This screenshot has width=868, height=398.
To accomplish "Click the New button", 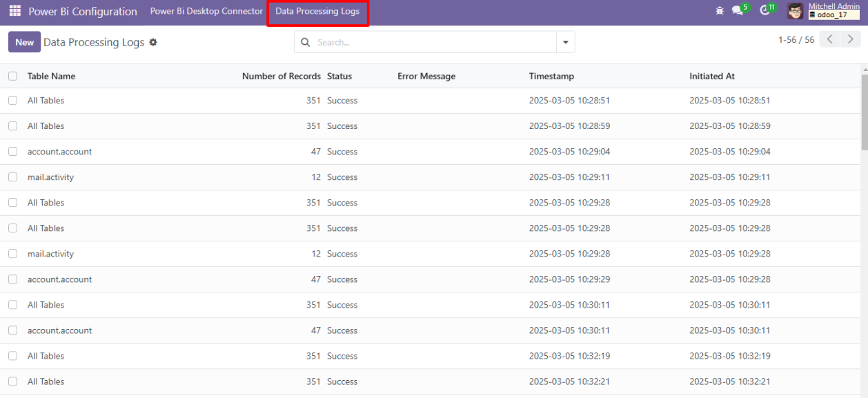I will click(x=24, y=42).
